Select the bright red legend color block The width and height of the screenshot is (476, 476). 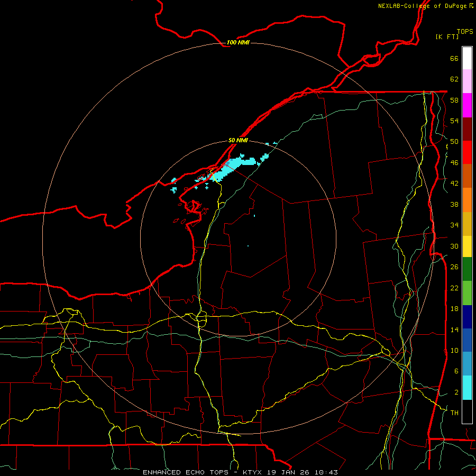pos(467,152)
